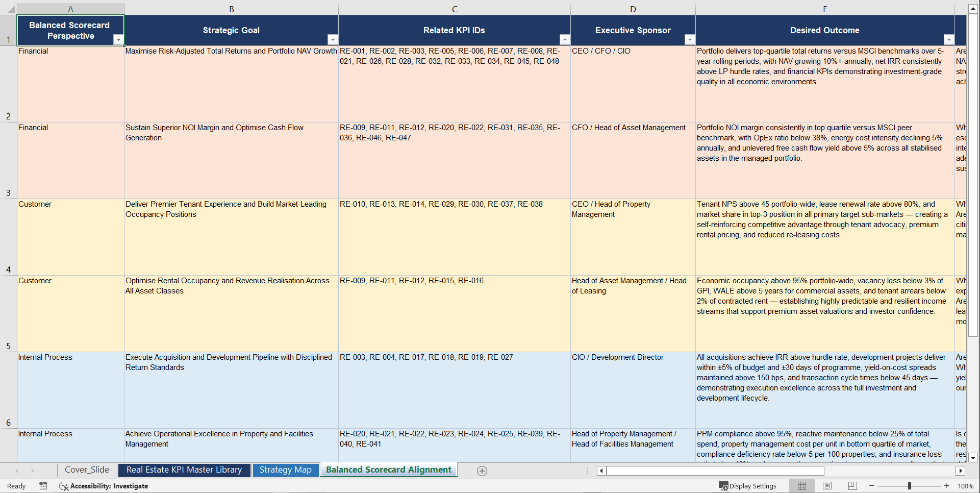Select cell 'CEO / CFO / CIO'

tap(633, 84)
